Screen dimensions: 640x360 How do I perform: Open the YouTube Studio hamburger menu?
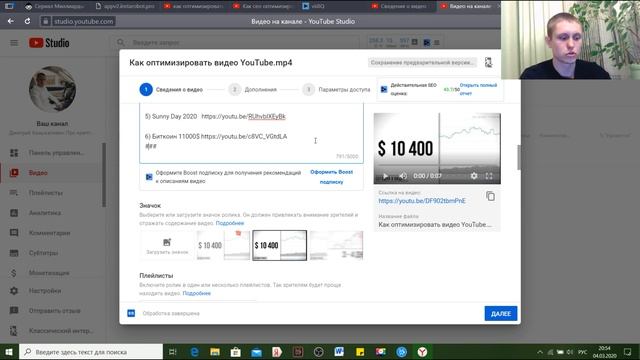point(14,42)
